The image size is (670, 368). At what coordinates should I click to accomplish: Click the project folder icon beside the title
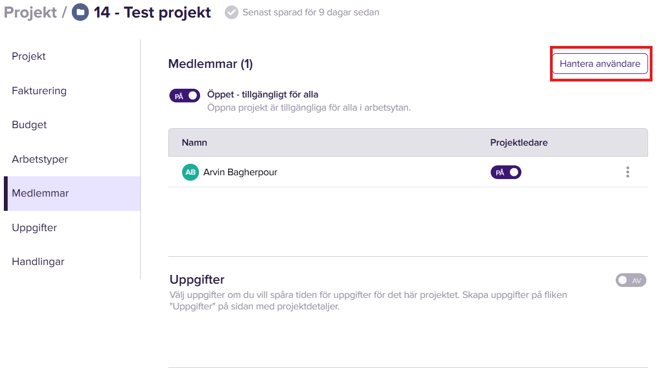click(x=80, y=12)
